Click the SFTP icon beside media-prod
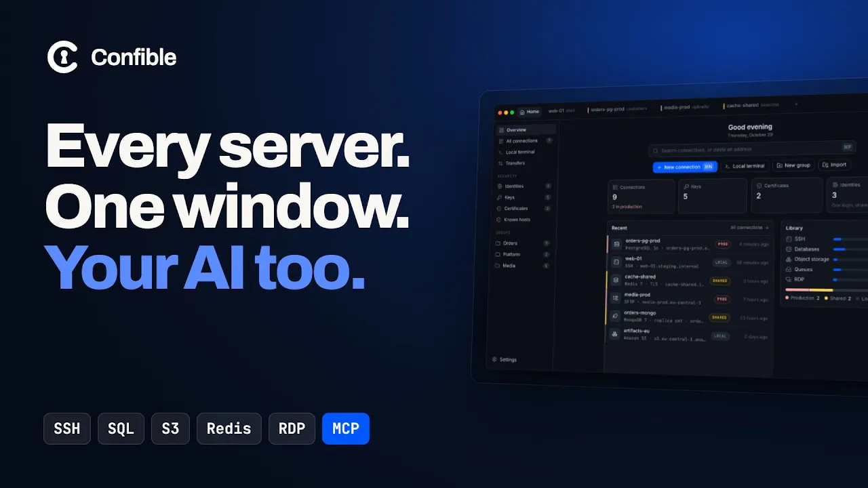The width and height of the screenshot is (868, 488). 615,298
